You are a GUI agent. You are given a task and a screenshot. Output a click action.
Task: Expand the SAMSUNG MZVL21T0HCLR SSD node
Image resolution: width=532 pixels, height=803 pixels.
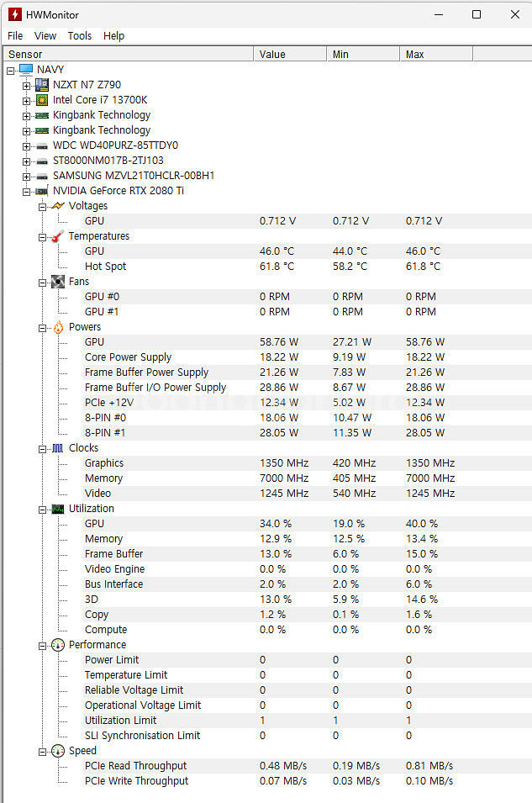pos(27,176)
